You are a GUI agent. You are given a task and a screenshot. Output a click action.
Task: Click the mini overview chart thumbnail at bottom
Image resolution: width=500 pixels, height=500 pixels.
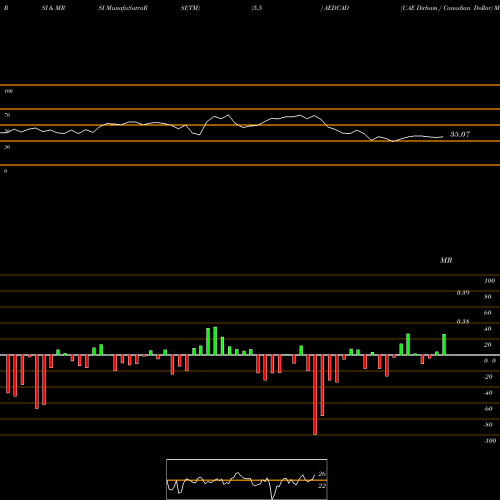(x=247, y=479)
